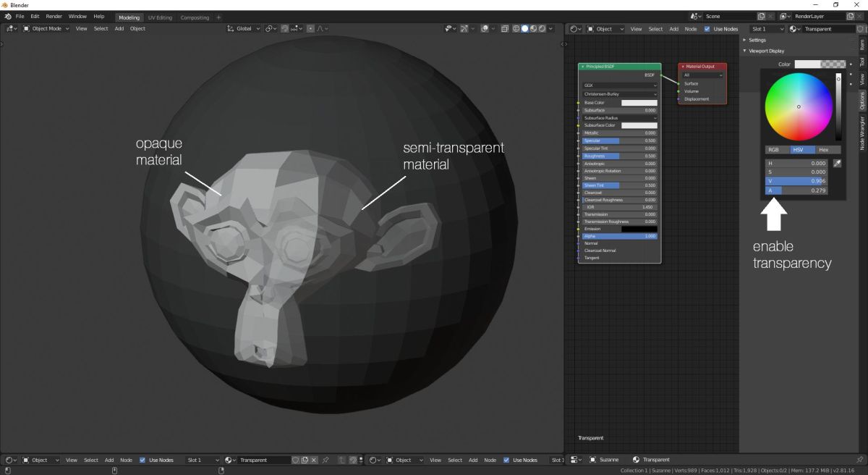The height and width of the screenshot is (475, 868).
Task: Toggle X-ray in 3D viewport
Action: pos(504,29)
